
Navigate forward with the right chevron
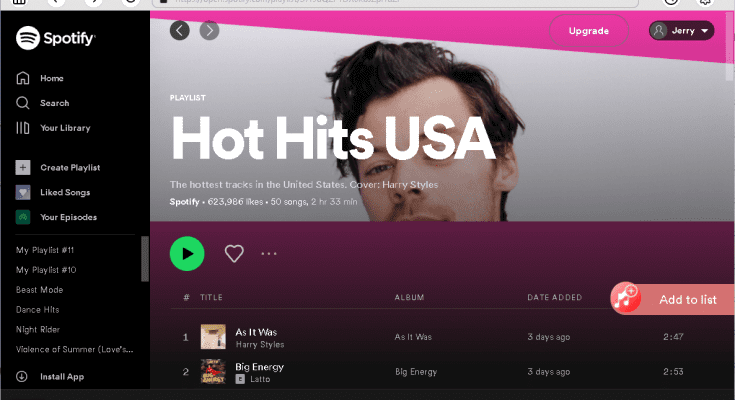click(210, 31)
